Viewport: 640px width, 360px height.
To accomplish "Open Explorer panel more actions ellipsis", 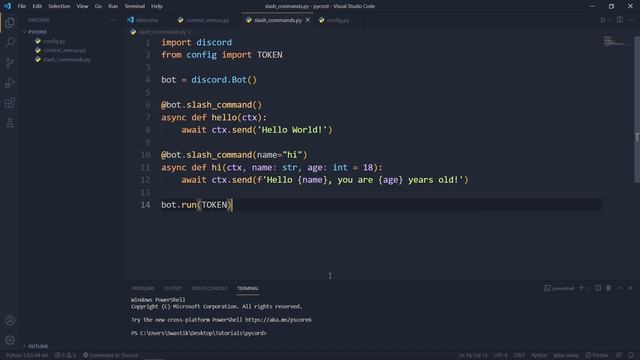I will click(x=113, y=20).
